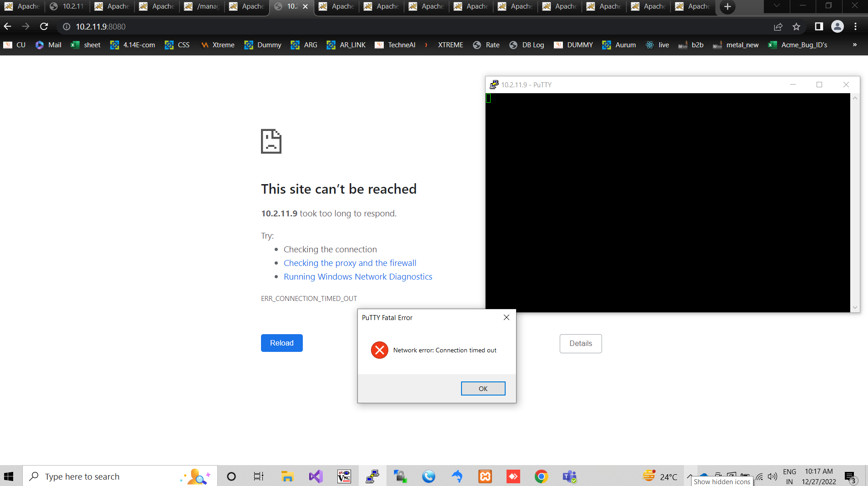868x486 pixels.
Task: Toggle Chrome side panel icon
Action: [x=819, y=26]
